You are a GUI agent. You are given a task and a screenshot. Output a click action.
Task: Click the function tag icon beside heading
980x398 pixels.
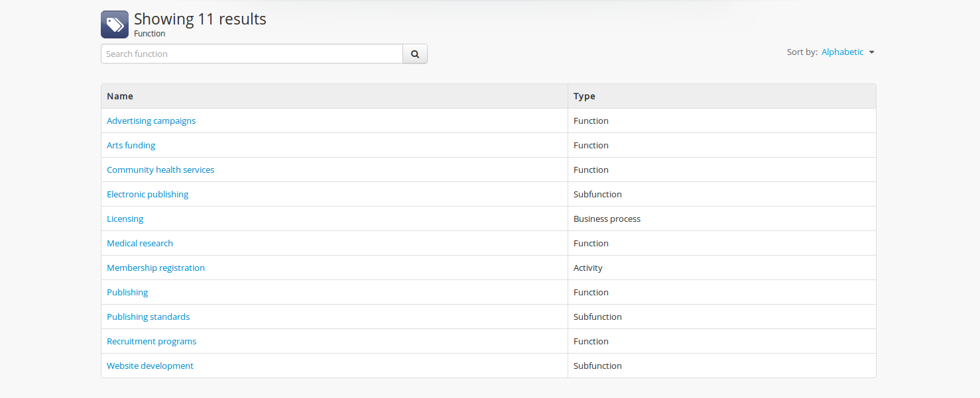115,25
